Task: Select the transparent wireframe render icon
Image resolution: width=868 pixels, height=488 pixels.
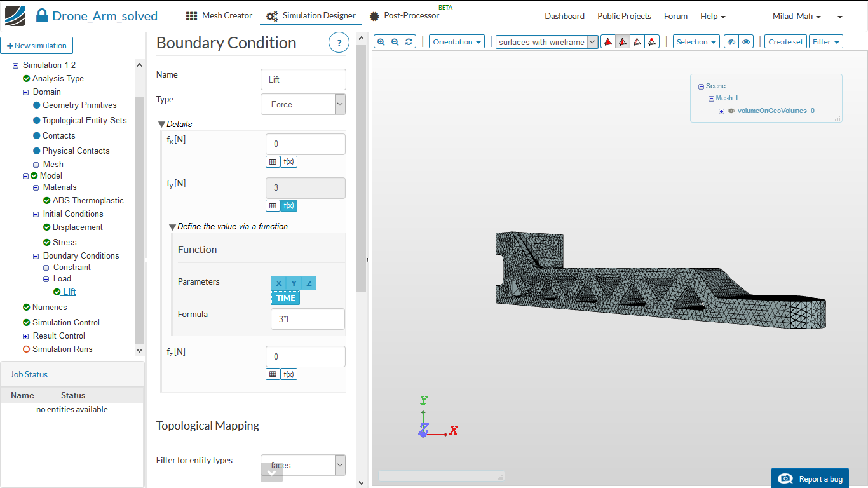Action: (x=637, y=42)
